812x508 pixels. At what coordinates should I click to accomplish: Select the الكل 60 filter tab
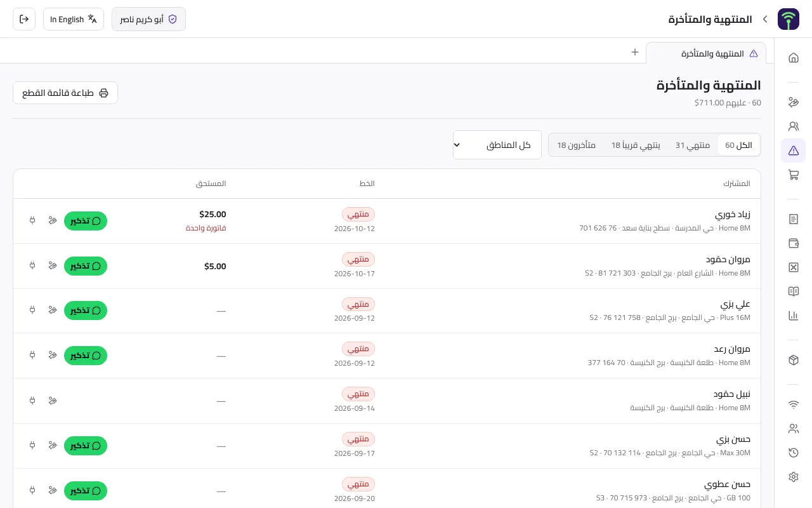(738, 145)
